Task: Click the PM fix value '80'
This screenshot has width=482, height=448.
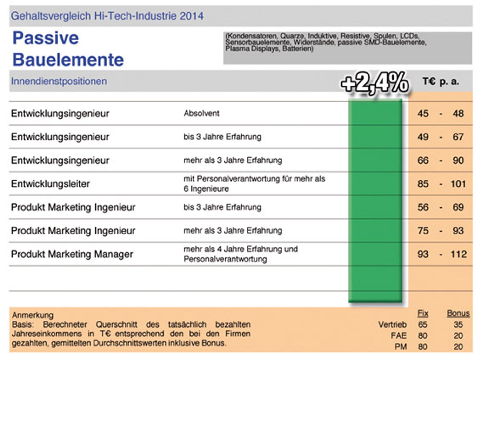Action: tap(423, 347)
